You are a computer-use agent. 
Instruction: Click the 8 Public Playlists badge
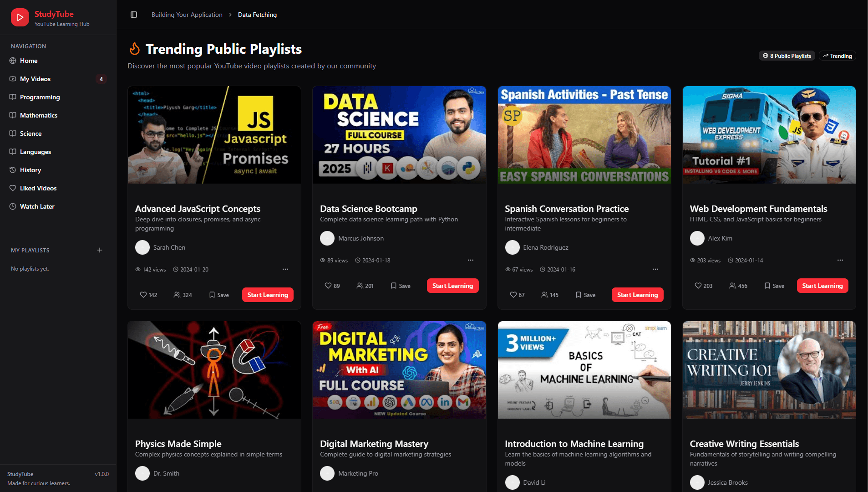tap(787, 56)
